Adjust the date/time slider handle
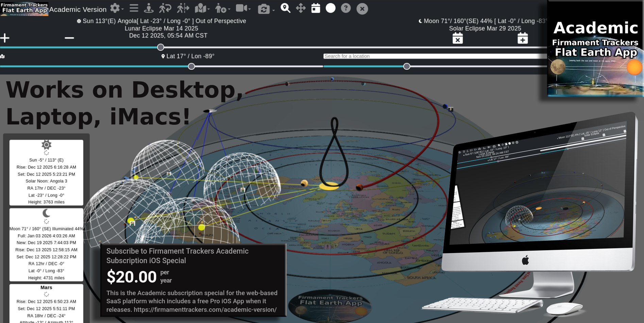Screen dimensions: 644x323 tap(161, 47)
